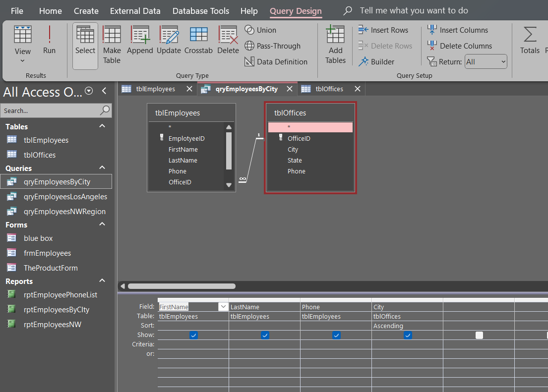Open Add Tables pane
The image size is (548, 392).
pos(336,45)
